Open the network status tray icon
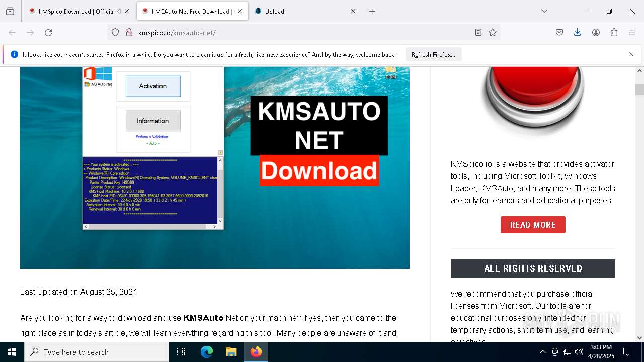The width and height of the screenshot is (644, 362). (567, 352)
